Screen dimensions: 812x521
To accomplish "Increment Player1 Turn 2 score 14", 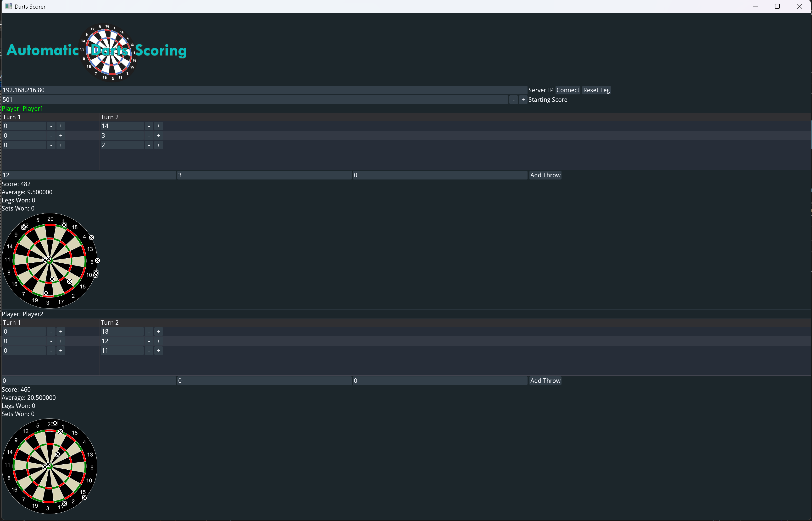I will coord(158,126).
